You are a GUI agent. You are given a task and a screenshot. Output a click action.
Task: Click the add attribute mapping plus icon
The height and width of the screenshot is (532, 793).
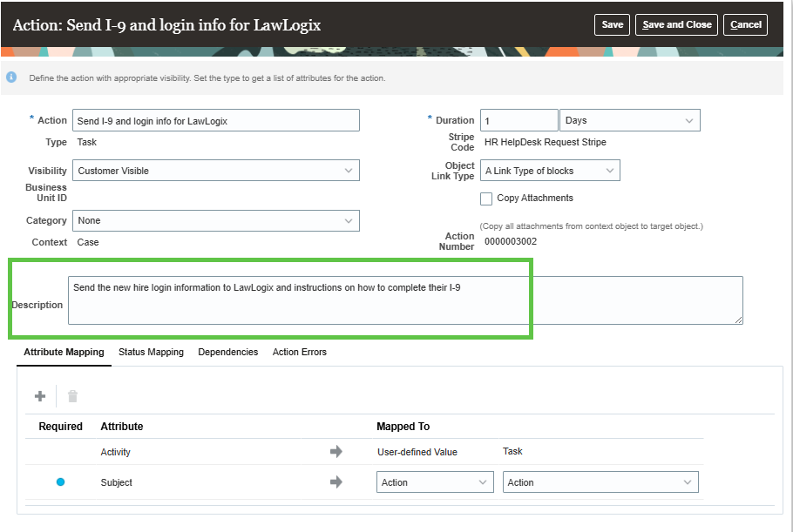coord(40,396)
